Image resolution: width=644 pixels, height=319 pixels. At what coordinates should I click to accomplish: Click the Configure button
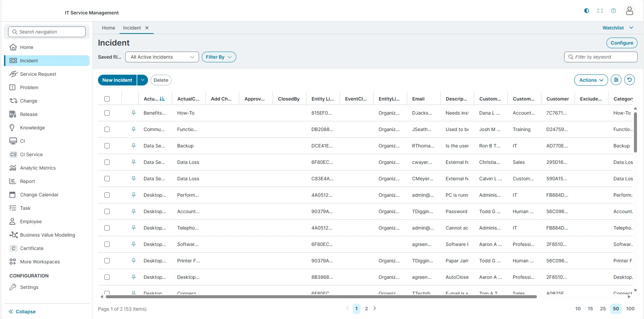622,43
